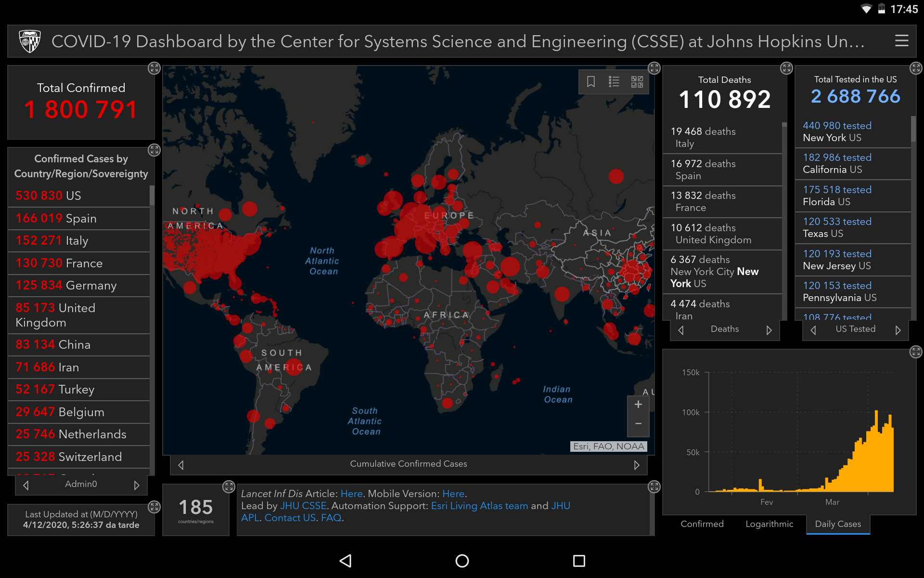Screen dimensions: 924x578
Task: Open the basemap gallery grid icon
Action: [637, 81]
